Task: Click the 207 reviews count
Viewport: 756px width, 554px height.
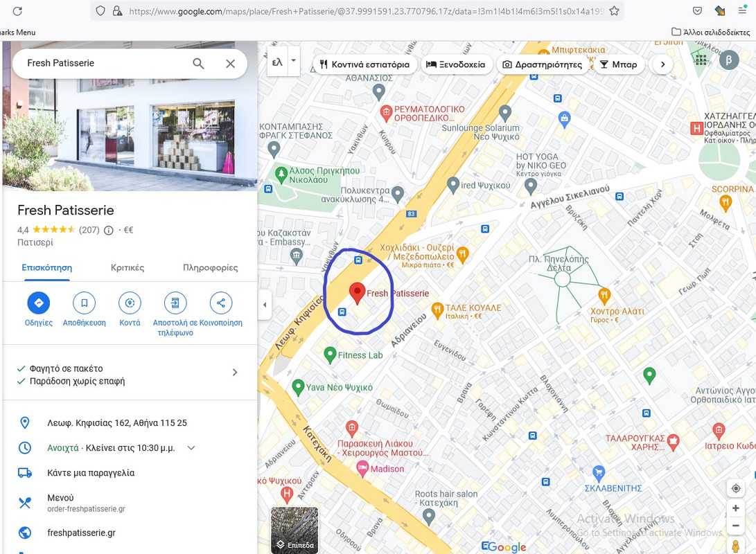Action: pos(89,231)
